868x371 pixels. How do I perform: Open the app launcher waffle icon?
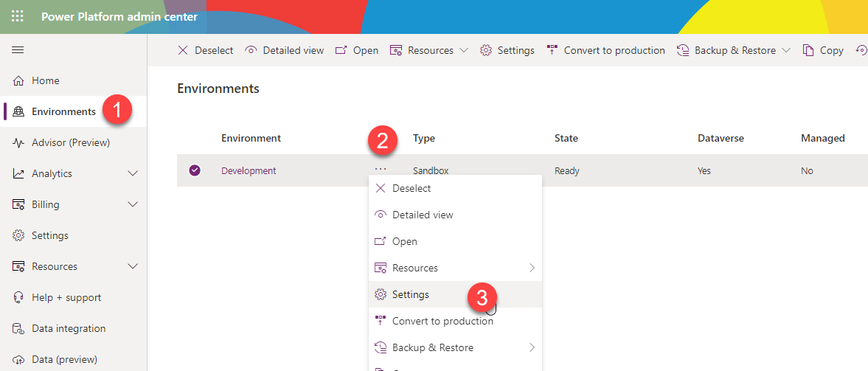point(18,17)
